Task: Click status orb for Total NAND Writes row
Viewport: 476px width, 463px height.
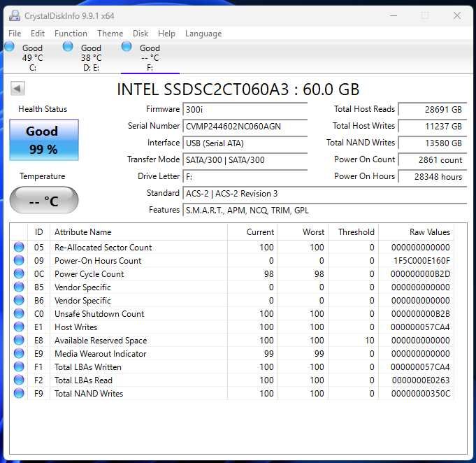Action: 19,394
